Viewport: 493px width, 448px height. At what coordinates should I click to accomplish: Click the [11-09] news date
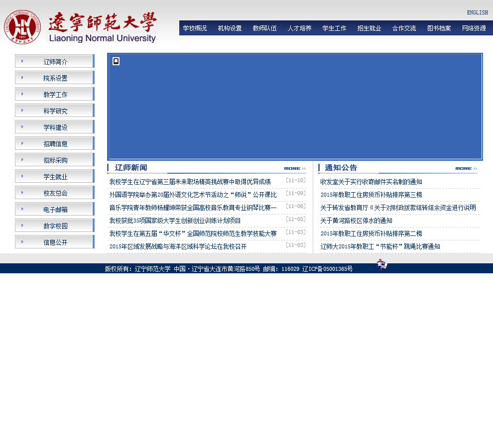tap(295, 193)
